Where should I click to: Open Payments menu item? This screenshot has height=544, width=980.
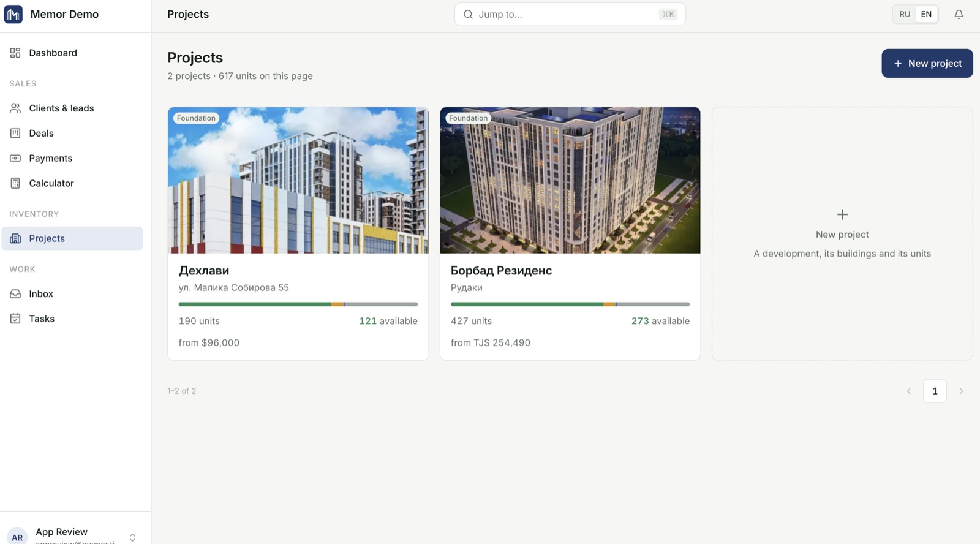point(72,158)
